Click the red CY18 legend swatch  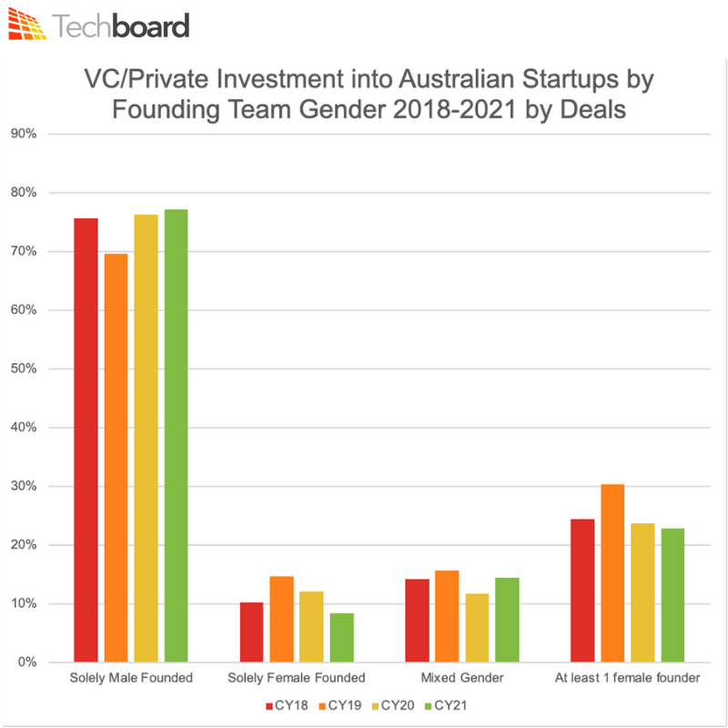pyautogui.click(x=269, y=705)
